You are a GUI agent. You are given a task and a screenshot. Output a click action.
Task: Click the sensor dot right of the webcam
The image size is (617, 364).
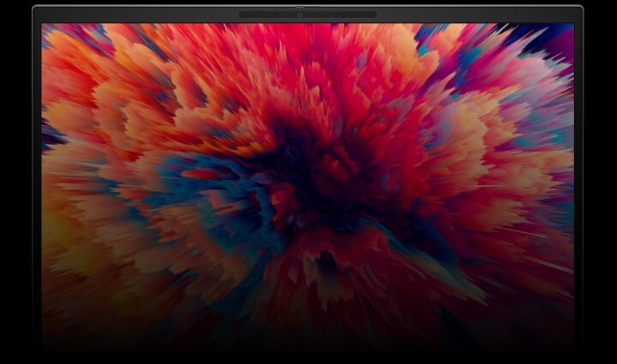[338, 15]
